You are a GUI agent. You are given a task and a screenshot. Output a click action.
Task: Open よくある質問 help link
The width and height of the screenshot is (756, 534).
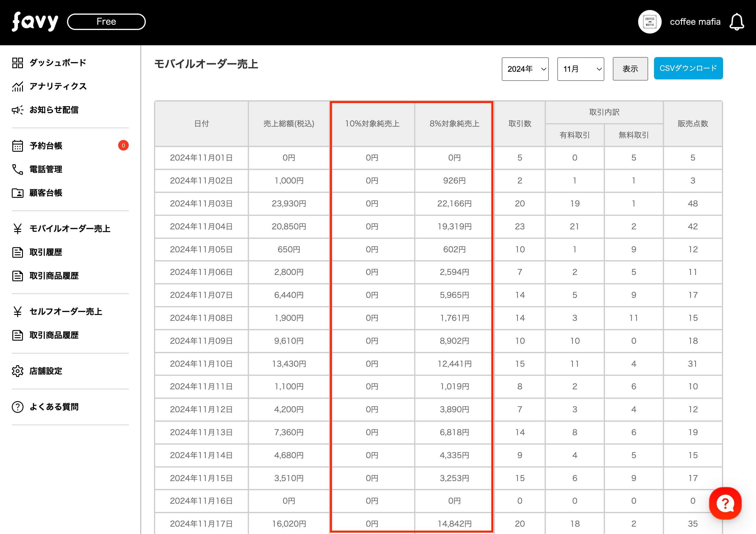tap(54, 407)
